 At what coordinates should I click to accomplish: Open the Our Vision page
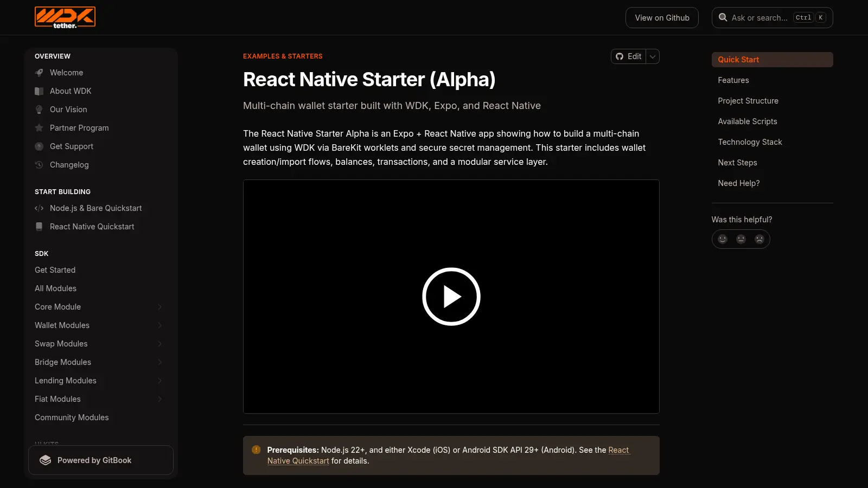coord(99,110)
